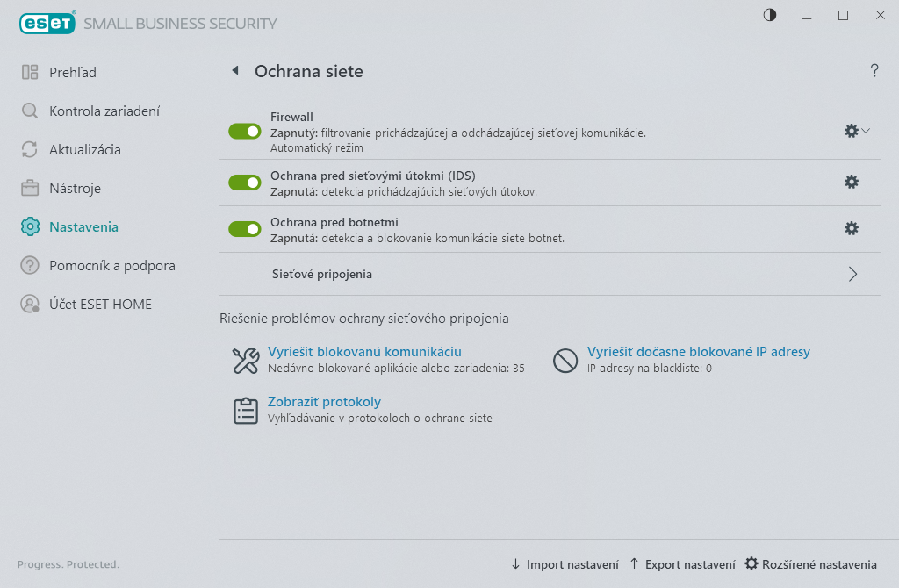The width and height of the screenshot is (899, 588).
Task: Click the ESET logo
Action: pyautogui.click(x=47, y=23)
